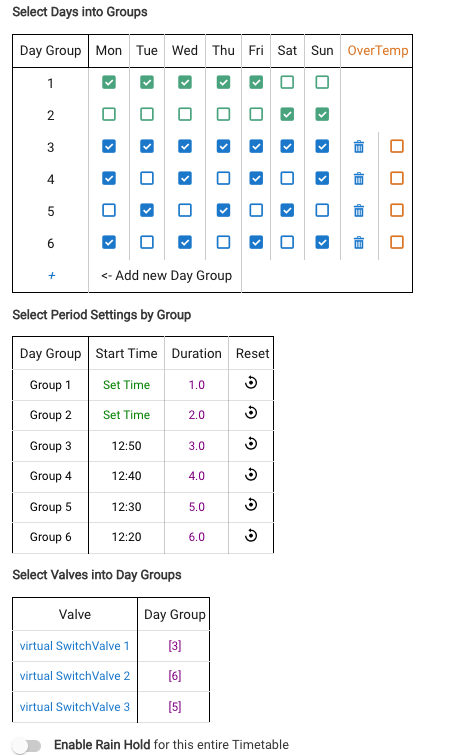Change Day Group [6] for SwitchValve 2

(x=175, y=676)
